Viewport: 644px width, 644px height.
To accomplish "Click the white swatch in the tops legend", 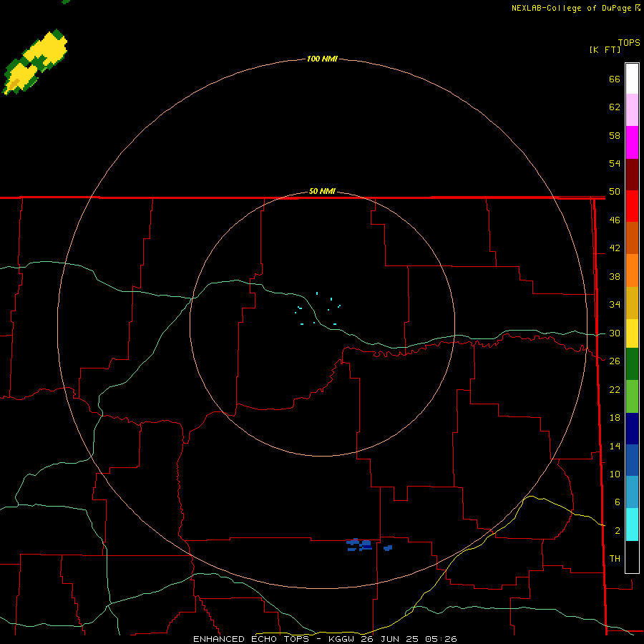I will 632,78.
